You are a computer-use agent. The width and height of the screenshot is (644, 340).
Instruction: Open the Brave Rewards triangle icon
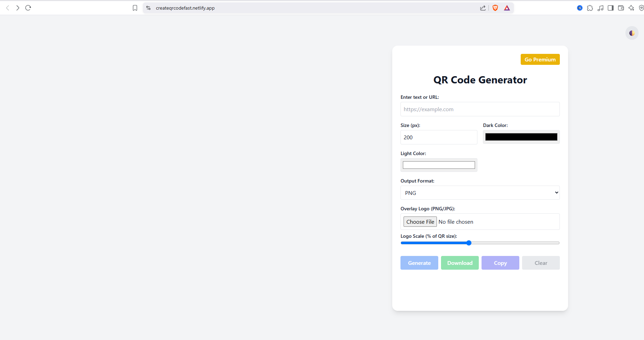[x=507, y=8]
